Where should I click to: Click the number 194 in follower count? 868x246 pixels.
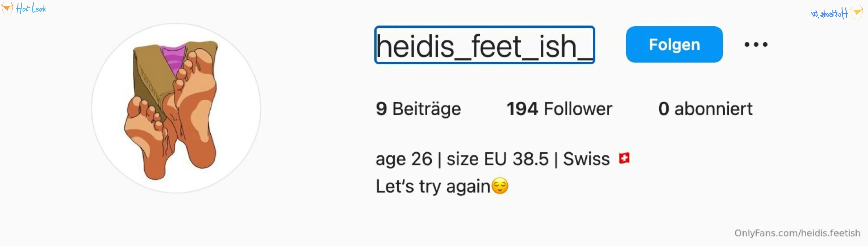pyautogui.click(x=522, y=109)
